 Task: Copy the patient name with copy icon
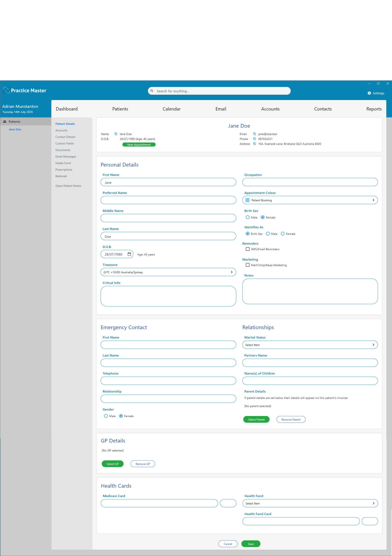pos(116,134)
